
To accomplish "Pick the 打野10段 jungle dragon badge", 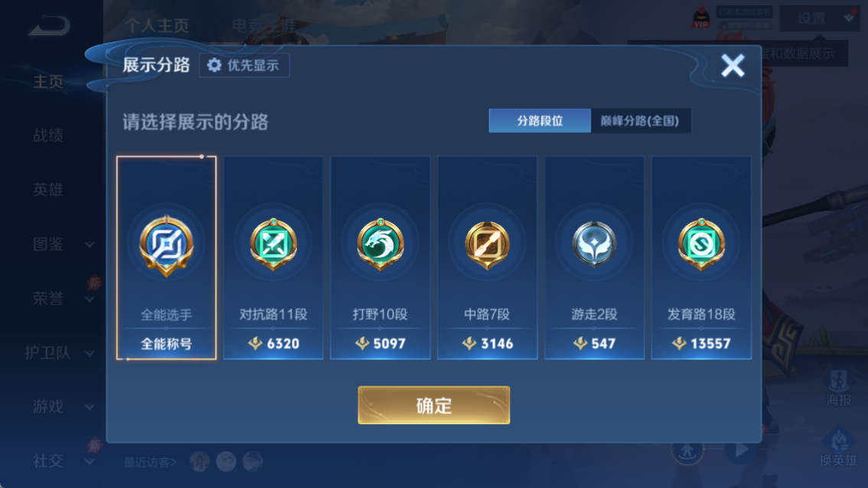I will coord(380,244).
